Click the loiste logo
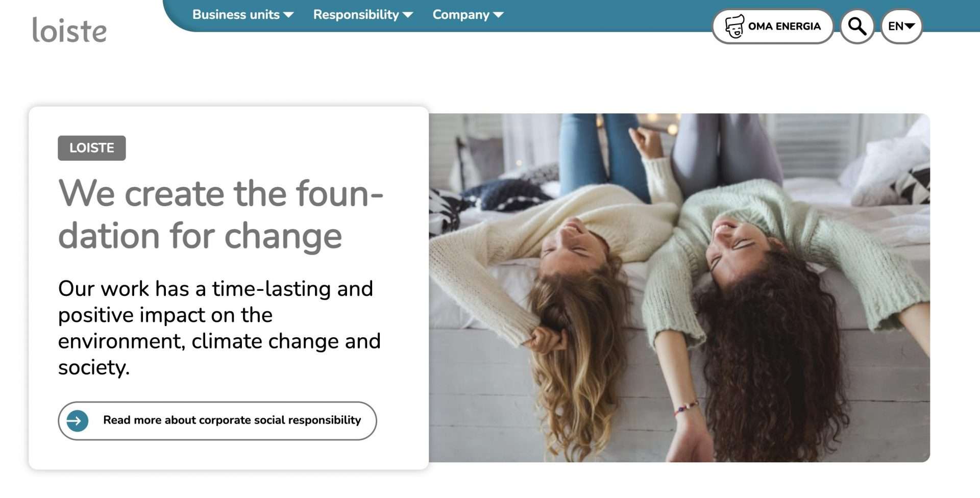Screen dimensions: 980x498 (69, 30)
